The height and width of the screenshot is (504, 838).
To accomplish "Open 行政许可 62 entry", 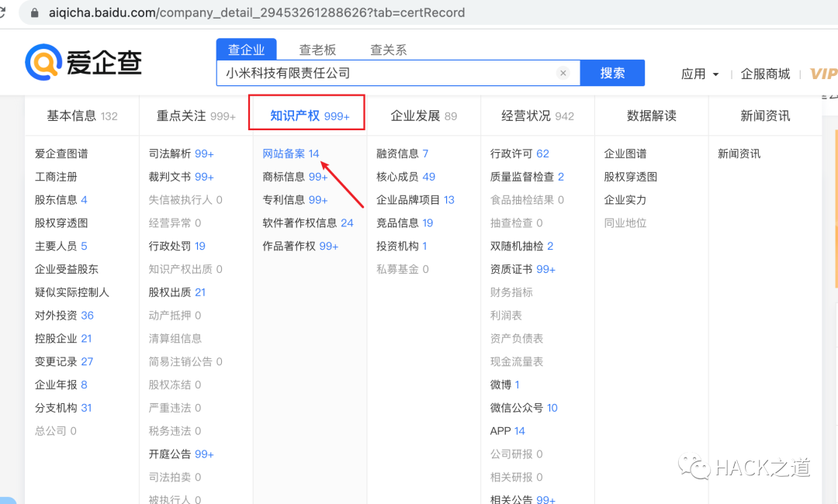I will coord(519,154).
